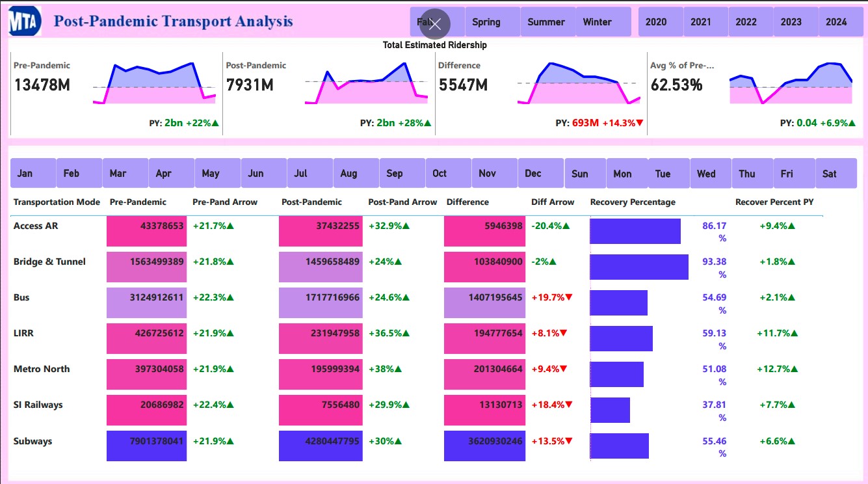Screen dimensions: 868x484
Task: Select year 2023 slicer
Action: tap(795, 22)
